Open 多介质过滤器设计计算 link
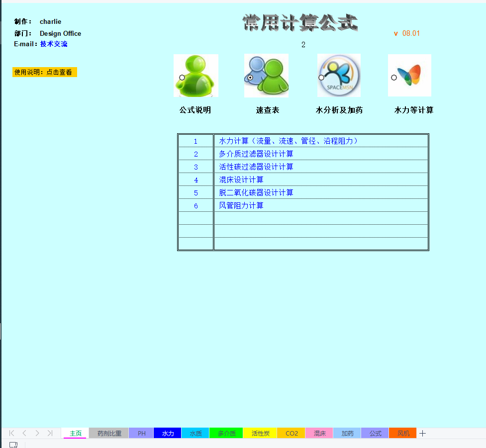This screenshot has width=486, height=448. click(x=256, y=154)
